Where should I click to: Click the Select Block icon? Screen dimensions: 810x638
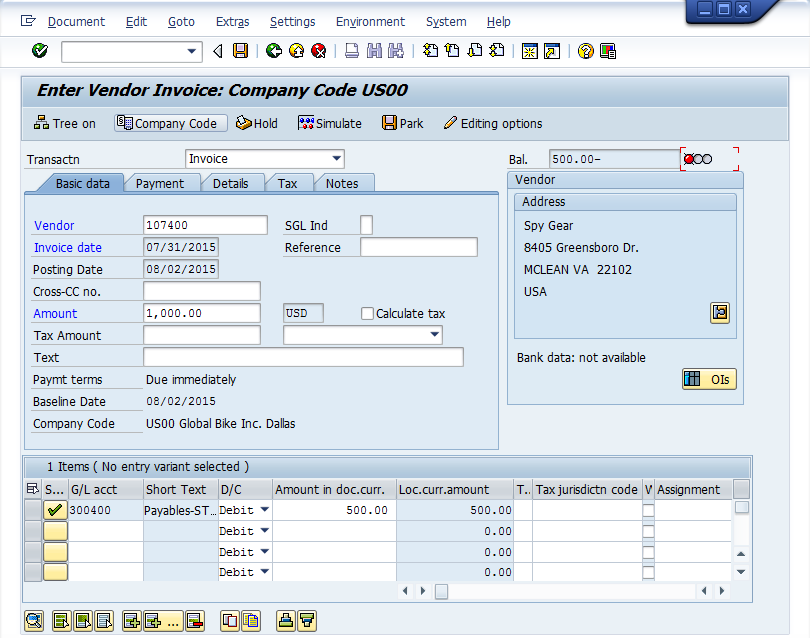(x=83, y=620)
